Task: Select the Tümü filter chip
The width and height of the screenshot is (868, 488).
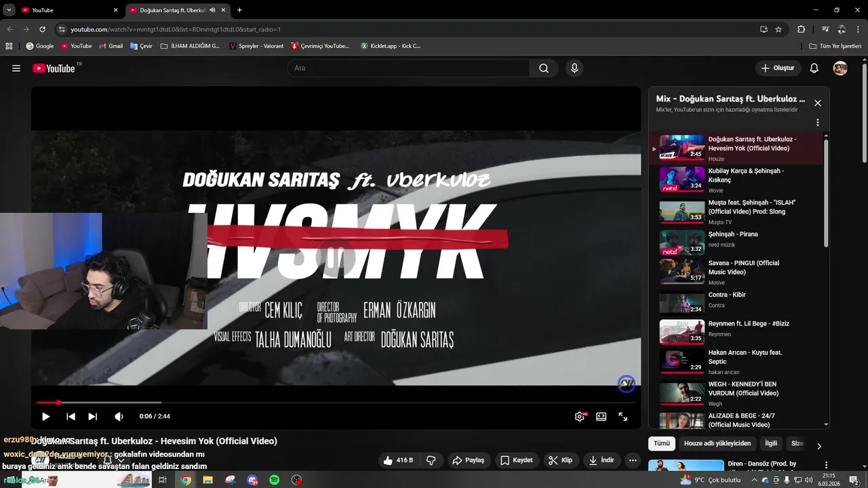Action: [662, 443]
